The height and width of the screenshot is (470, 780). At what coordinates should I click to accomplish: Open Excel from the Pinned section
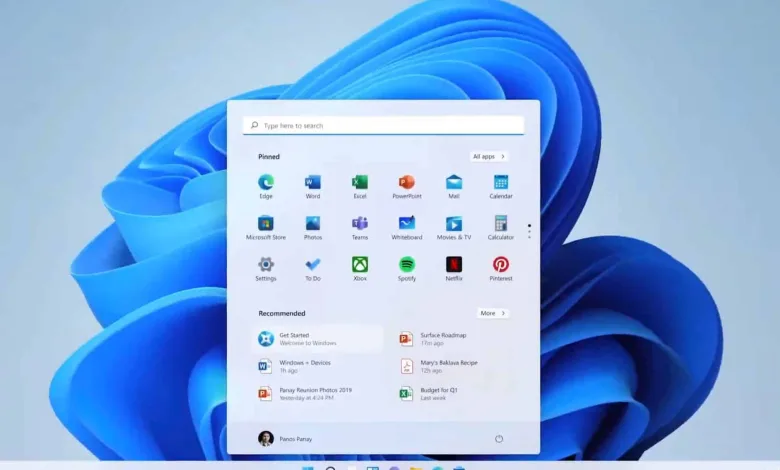[x=360, y=183]
